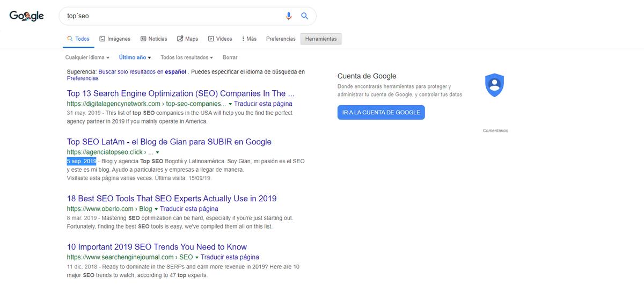Click Traducir esta página for oberlo.com

coord(189,209)
